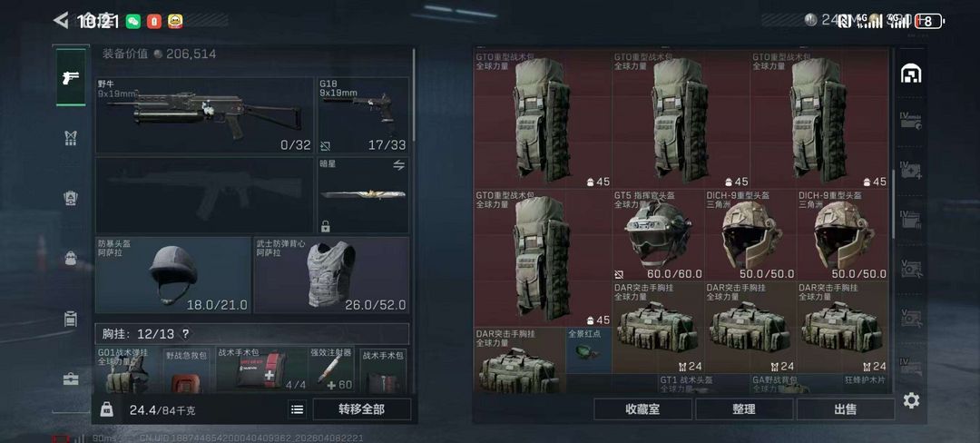Select the GT5 指挥官头盔 helmet item
This screenshot has height=443, width=980.
click(x=658, y=235)
